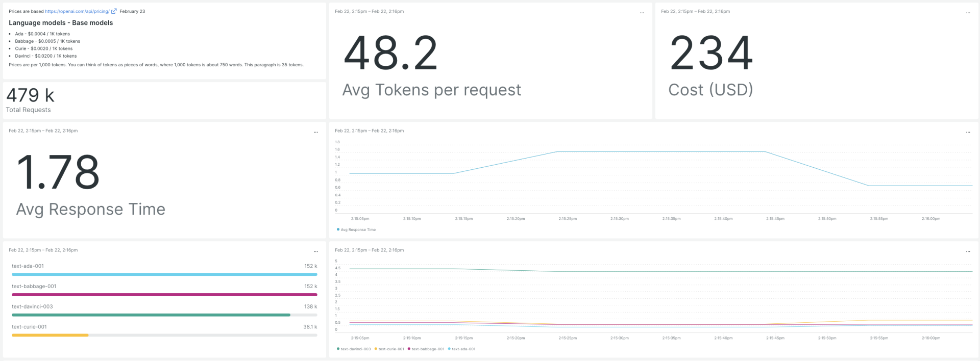The width and height of the screenshot is (980, 361).
Task: Hide text-babbage-001 series via the legend entry
Action: point(428,349)
